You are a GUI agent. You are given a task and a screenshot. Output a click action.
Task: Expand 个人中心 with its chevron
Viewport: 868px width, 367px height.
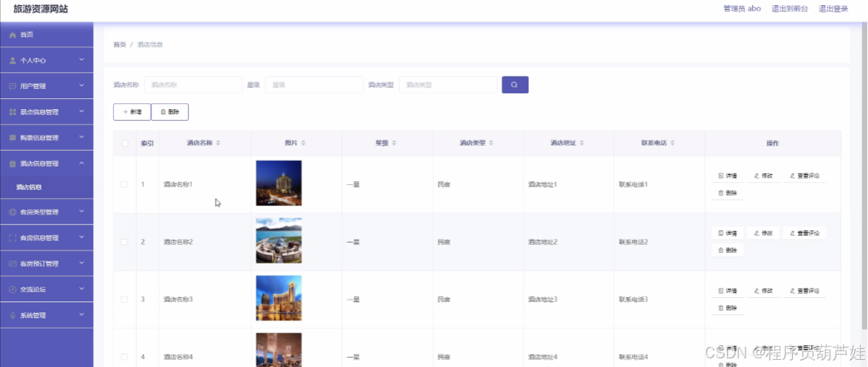pyautogui.click(x=82, y=60)
